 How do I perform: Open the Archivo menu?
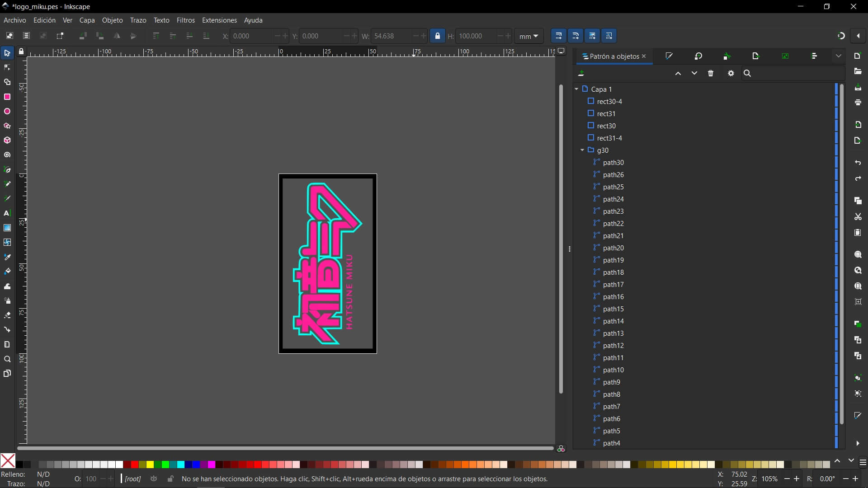[x=15, y=20]
